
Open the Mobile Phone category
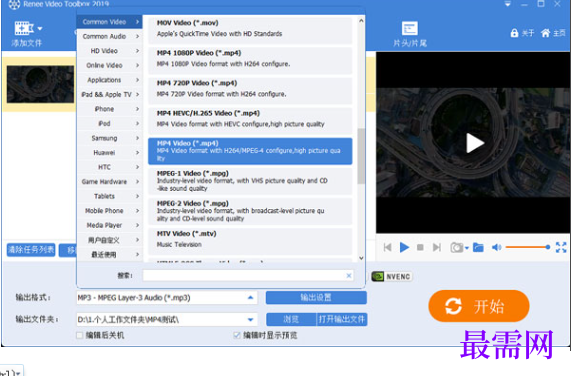click(109, 211)
